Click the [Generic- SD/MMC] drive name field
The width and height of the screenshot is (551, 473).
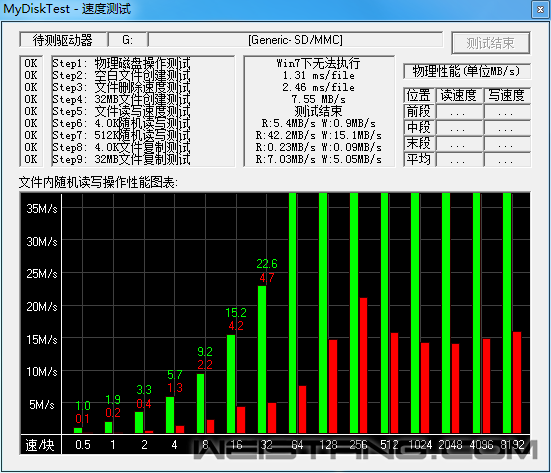[295, 40]
